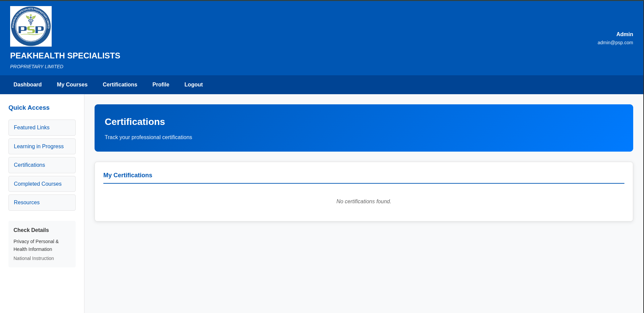This screenshot has width=644, height=313.
Task: Click the admin@psp.com email address
Action: tap(615, 43)
